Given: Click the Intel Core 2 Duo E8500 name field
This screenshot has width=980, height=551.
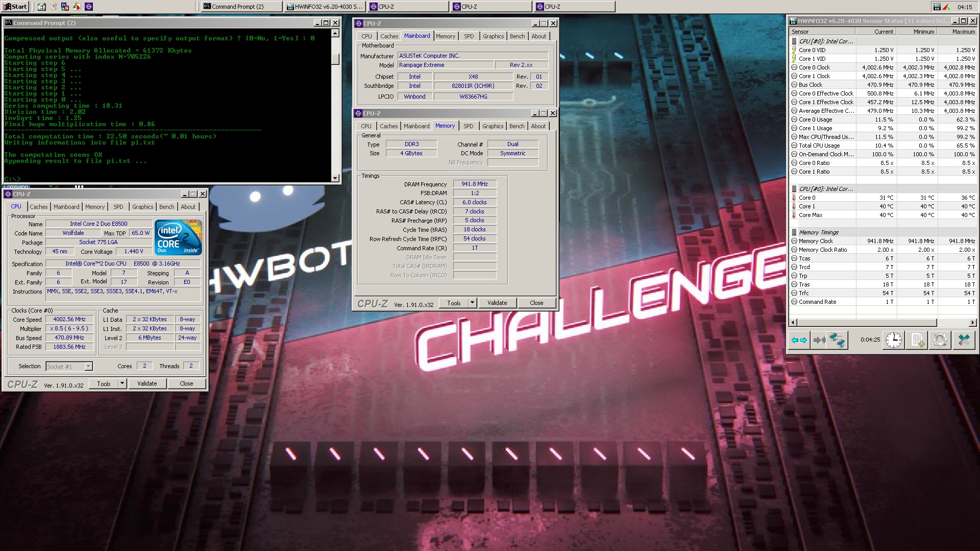Looking at the screenshot, I should (99, 224).
